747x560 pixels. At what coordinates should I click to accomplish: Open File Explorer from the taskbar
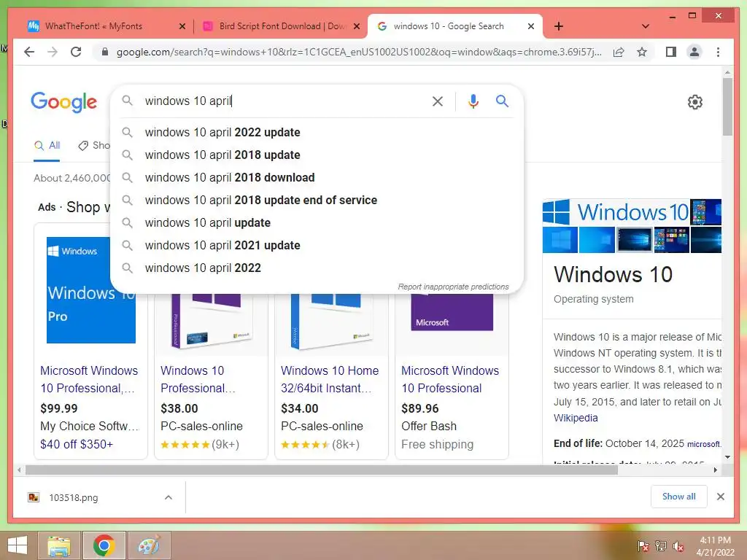[x=59, y=545]
